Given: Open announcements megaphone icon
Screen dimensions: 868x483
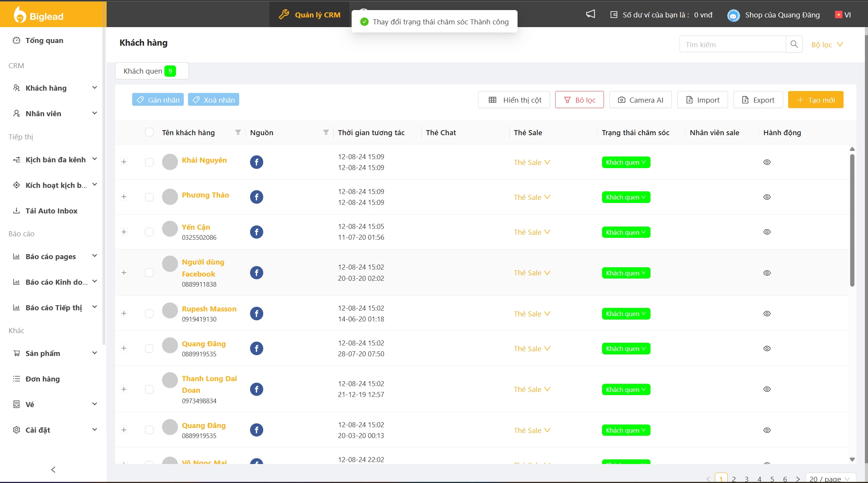Looking at the screenshot, I should 590,14.
